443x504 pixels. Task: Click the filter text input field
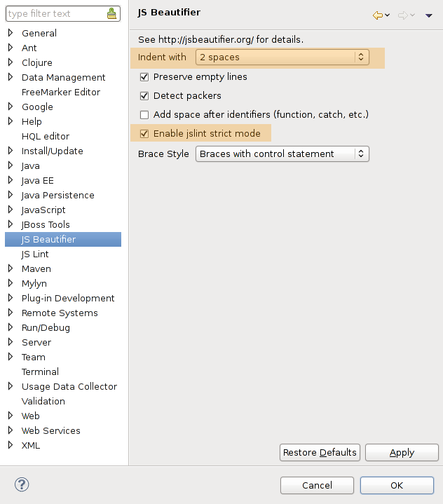(56, 14)
